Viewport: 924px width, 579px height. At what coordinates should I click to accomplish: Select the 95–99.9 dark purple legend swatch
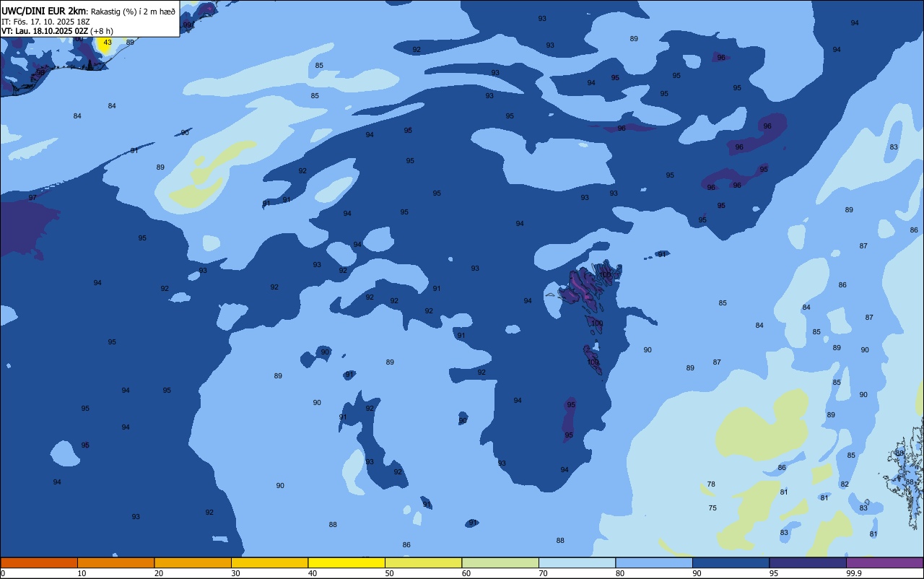tap(808, 562)
